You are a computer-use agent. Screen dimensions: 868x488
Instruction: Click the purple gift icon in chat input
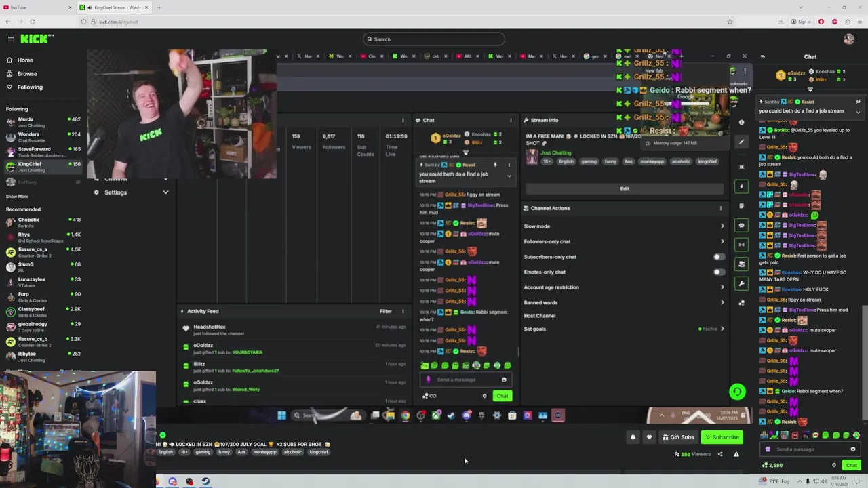tap(768, 449)
